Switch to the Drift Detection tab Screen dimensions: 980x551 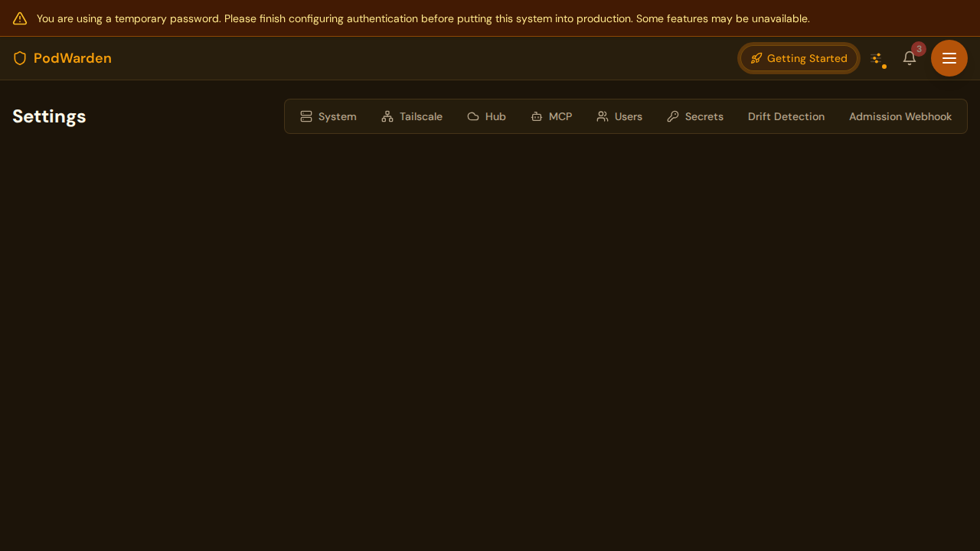[x=786, y=116]
